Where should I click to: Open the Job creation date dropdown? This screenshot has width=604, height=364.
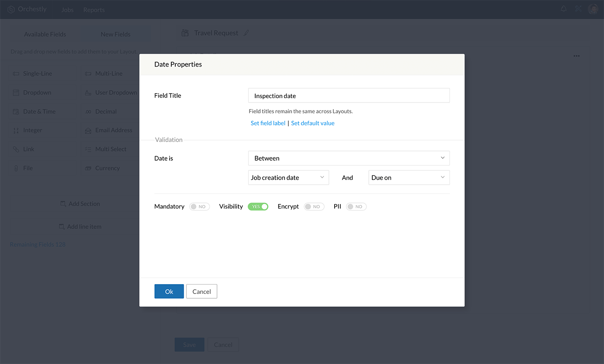point(288,178)
